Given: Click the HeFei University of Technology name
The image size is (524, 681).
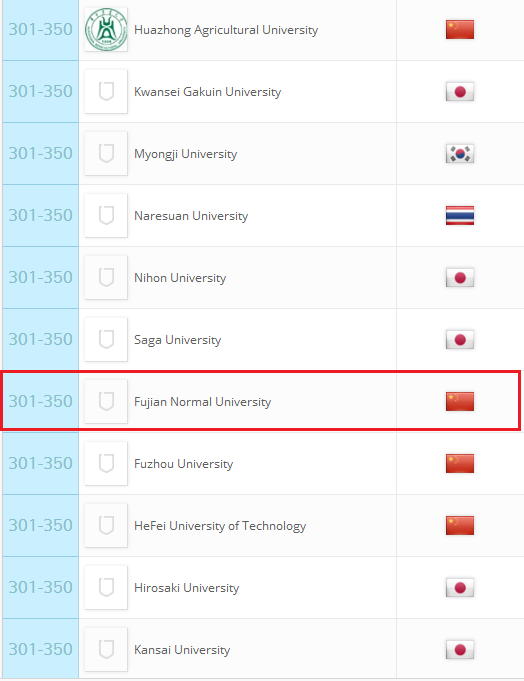Looking at the screenshot, I should (220, 526).
